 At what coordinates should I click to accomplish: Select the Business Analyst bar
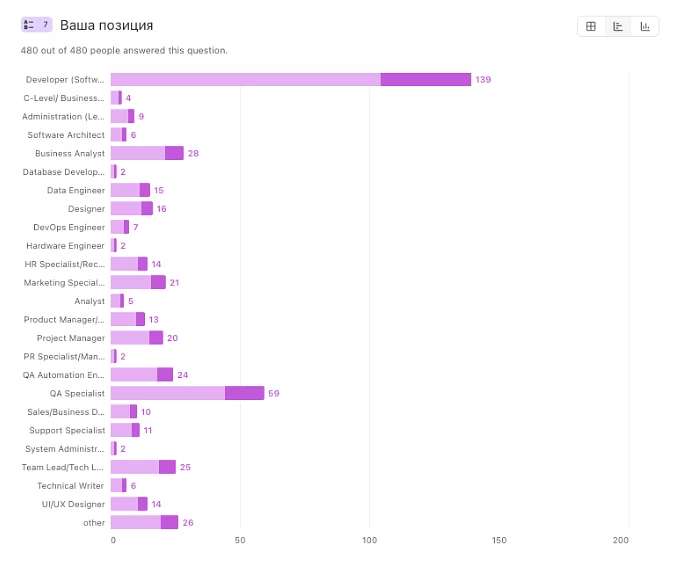coord(147,153)
